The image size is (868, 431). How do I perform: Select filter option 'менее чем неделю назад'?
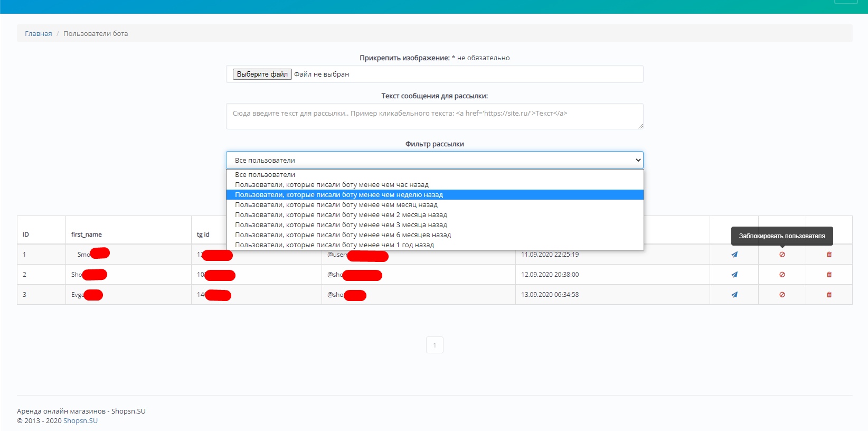(338, 195)
